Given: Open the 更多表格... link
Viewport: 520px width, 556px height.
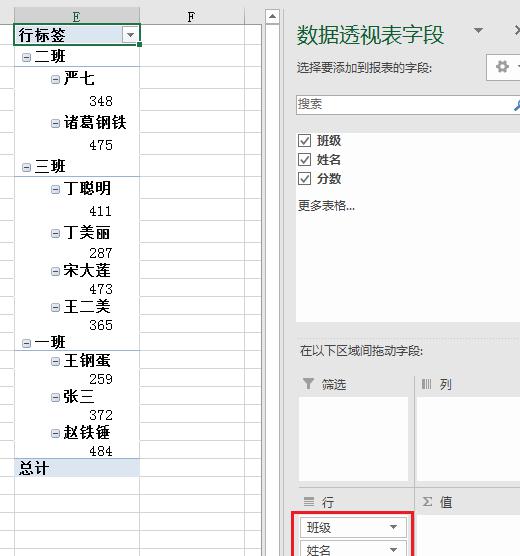Looking at the screenshot, I should click(x=326, y=205).
